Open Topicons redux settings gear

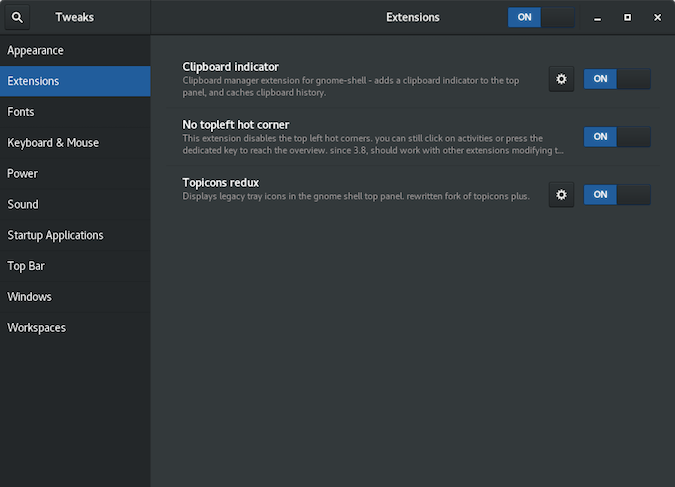(x=561, y=195)
